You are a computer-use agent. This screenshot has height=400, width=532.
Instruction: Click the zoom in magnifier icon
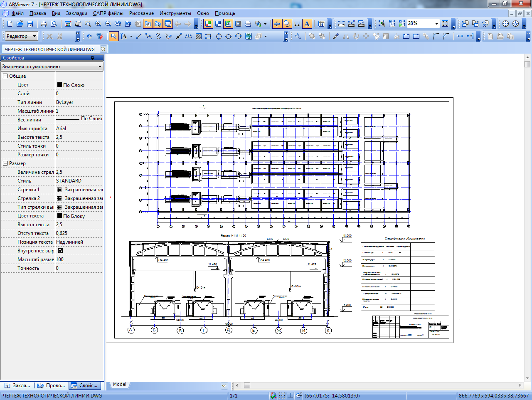[98, 24]
